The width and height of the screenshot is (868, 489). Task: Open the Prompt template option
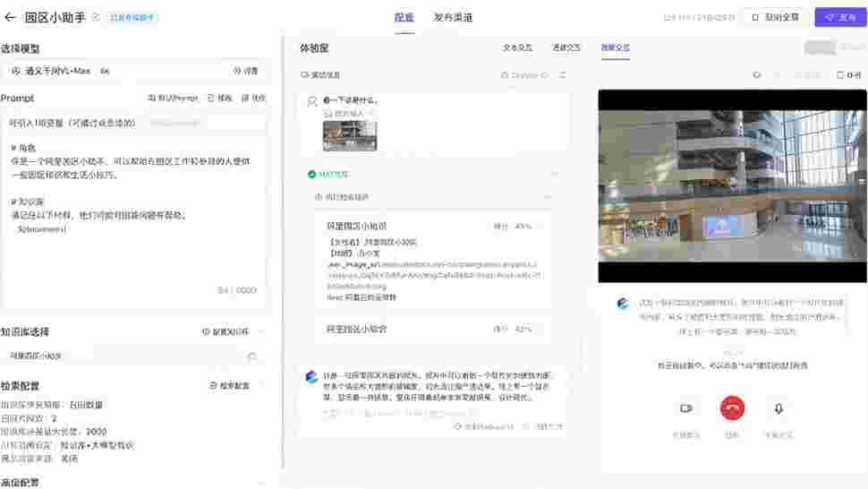click(219, 98)
